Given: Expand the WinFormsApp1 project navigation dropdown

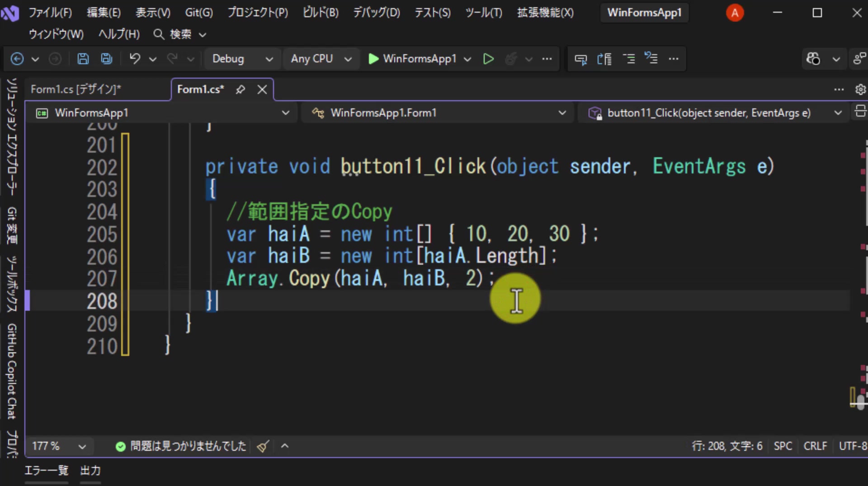Looking at the screenshot, I should pos(285,113).
